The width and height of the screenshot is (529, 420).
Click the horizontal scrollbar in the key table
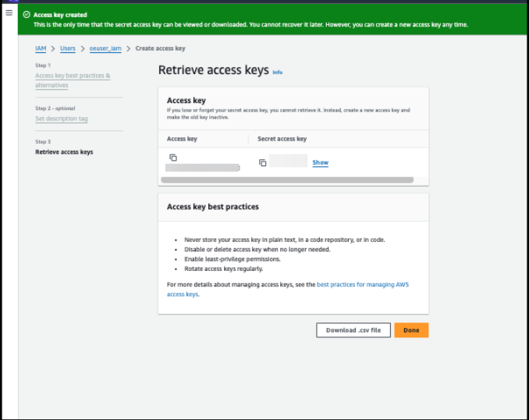(286, 180)
